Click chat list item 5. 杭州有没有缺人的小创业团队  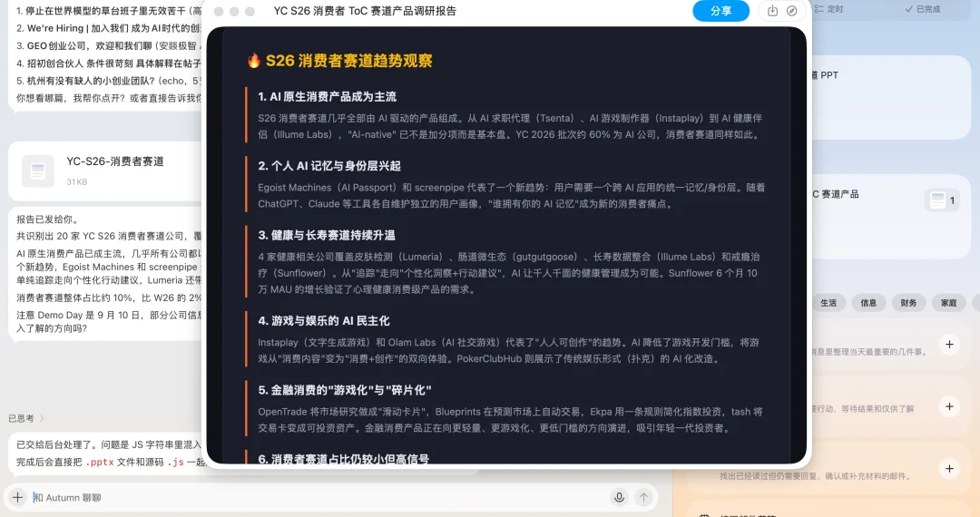coord(109,81)
